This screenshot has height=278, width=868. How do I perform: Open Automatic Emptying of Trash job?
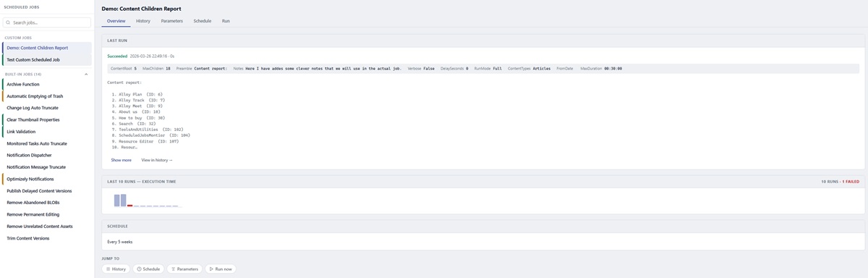47,96
